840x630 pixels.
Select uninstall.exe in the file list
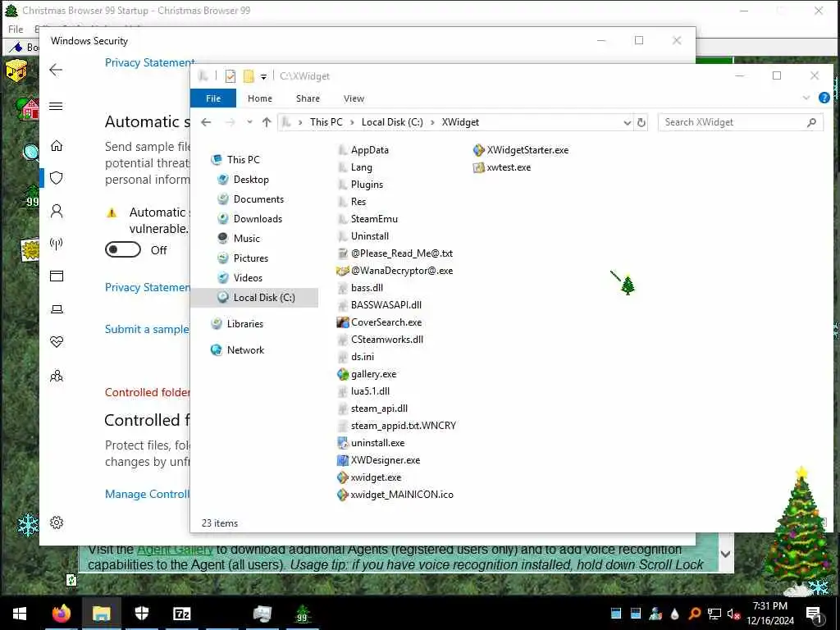371,443
